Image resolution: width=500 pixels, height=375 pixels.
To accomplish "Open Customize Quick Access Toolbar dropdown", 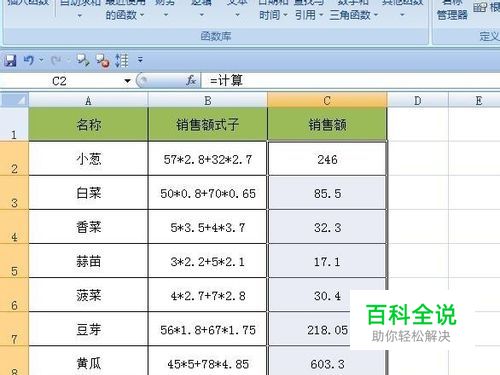I will (x=140, y=60).
